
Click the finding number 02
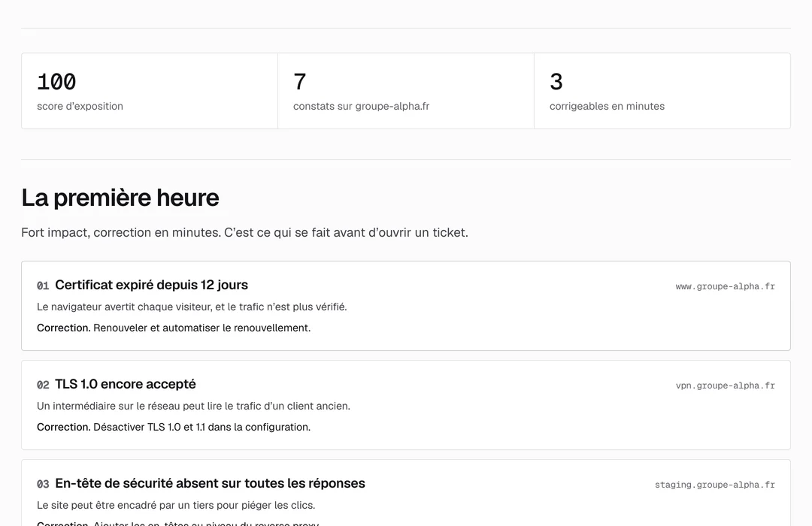[43, 385]
